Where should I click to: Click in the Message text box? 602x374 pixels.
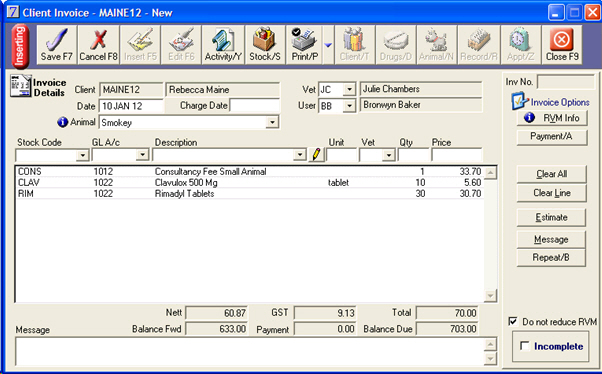[x=250, y=351]
